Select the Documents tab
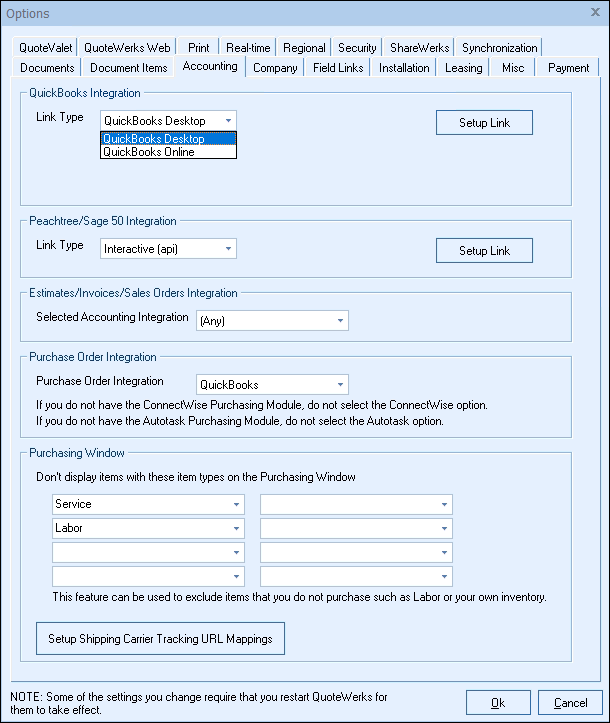This screenshot has height=723, width=610. pos(47,68)
